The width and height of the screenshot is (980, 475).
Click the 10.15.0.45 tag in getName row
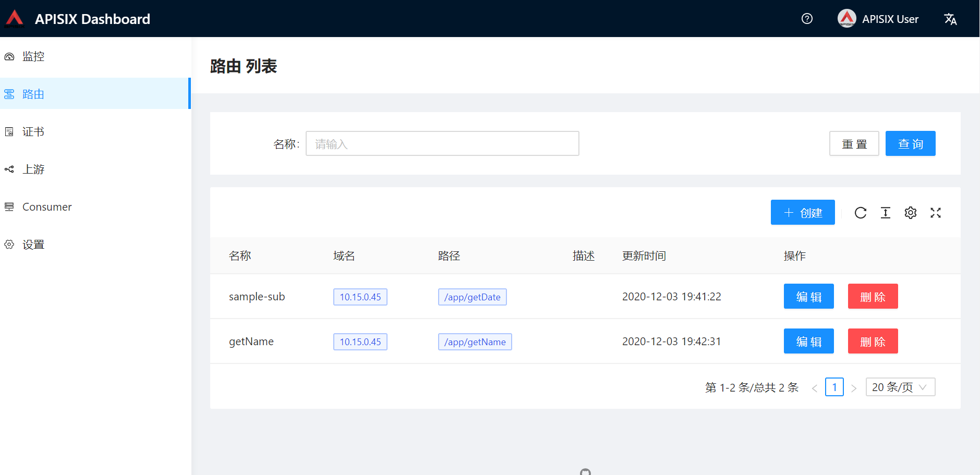[360, 342]
